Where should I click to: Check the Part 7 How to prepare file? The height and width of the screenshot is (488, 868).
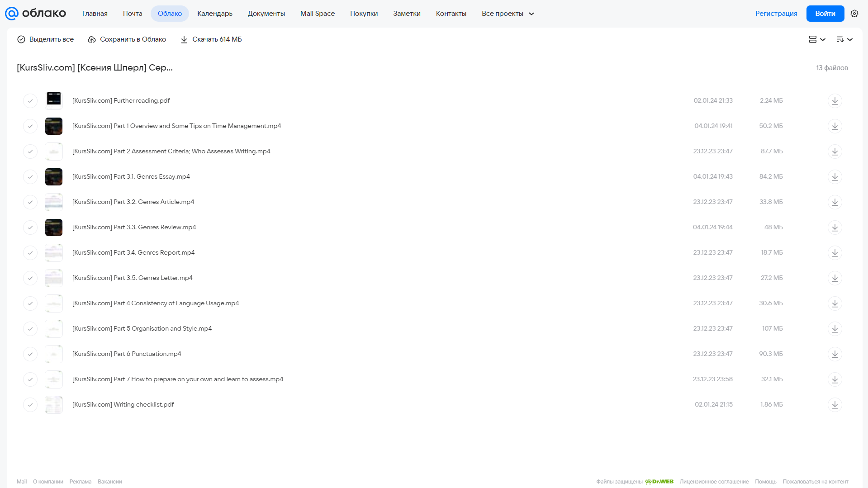pos(30,379)
